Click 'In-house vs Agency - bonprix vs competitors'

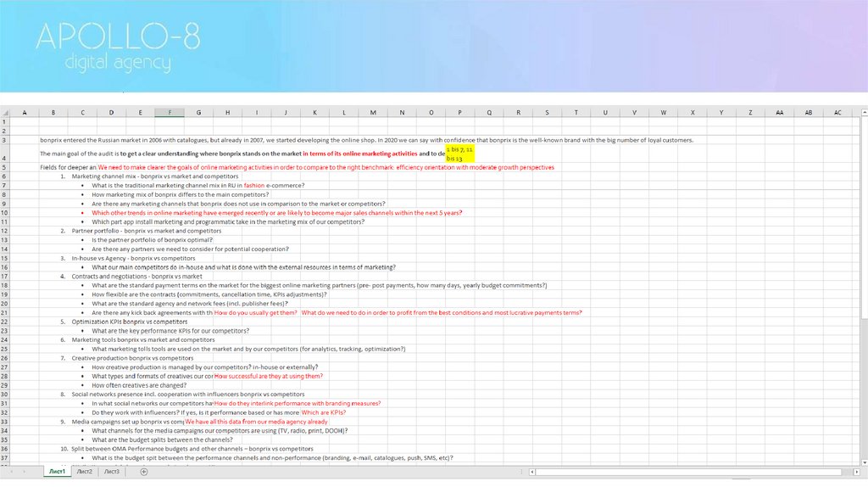click(x=133, y=258)
